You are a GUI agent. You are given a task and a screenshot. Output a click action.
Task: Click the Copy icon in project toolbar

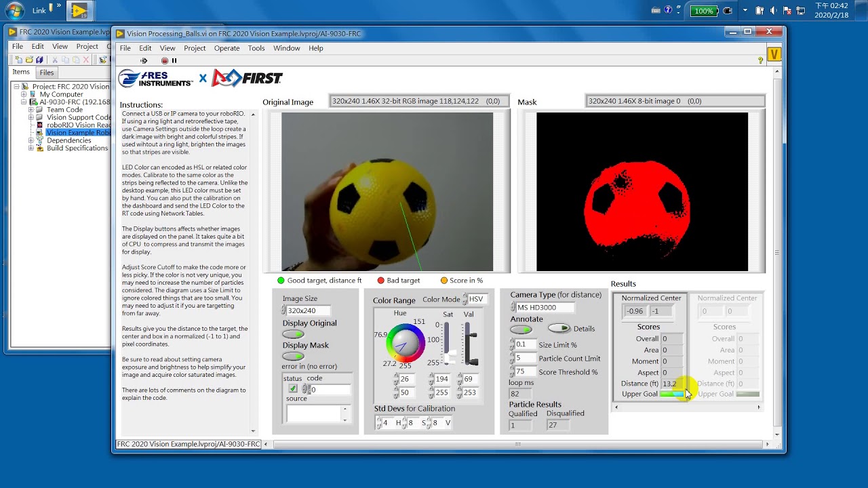pos(65,60)
